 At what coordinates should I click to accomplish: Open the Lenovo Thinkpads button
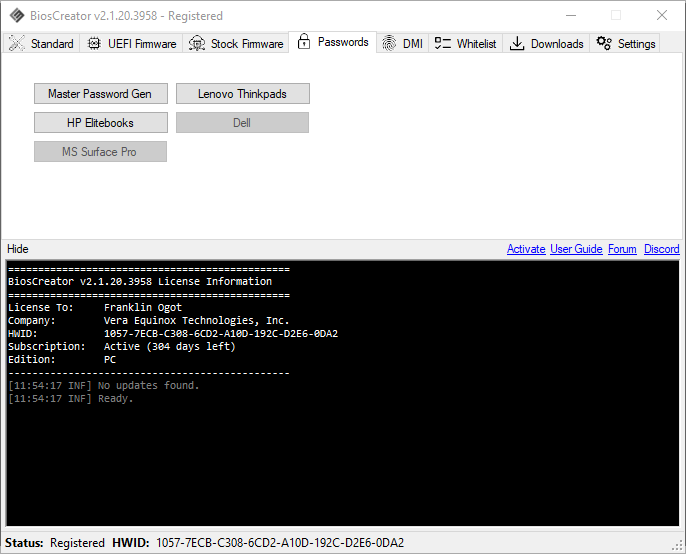pos(243,94)
